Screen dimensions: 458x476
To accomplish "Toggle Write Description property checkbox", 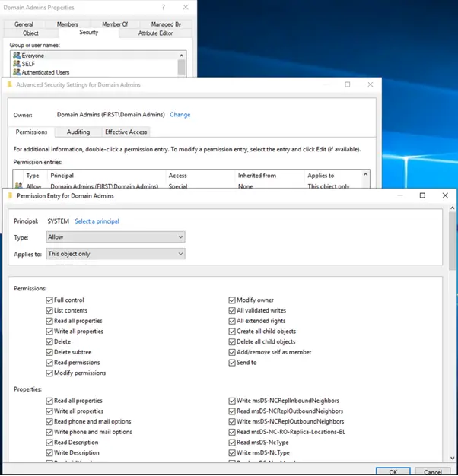I will pyautogui.click(x=49, y=452).
